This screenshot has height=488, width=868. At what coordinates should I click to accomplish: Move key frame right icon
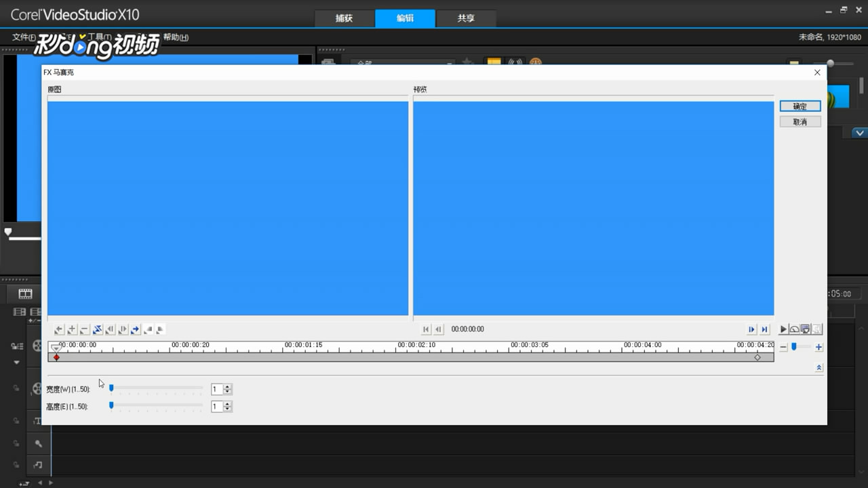coord(122,329)
